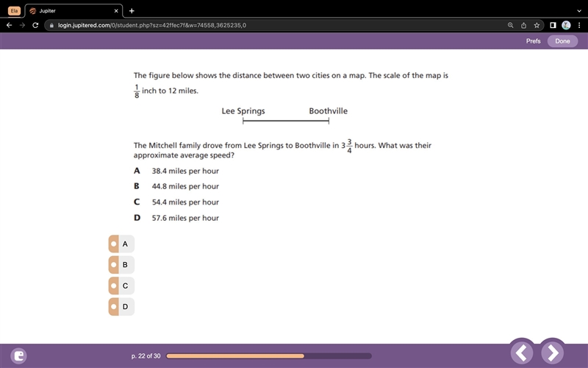Click answer text '54.4 miles per hour'

point(185,202)
